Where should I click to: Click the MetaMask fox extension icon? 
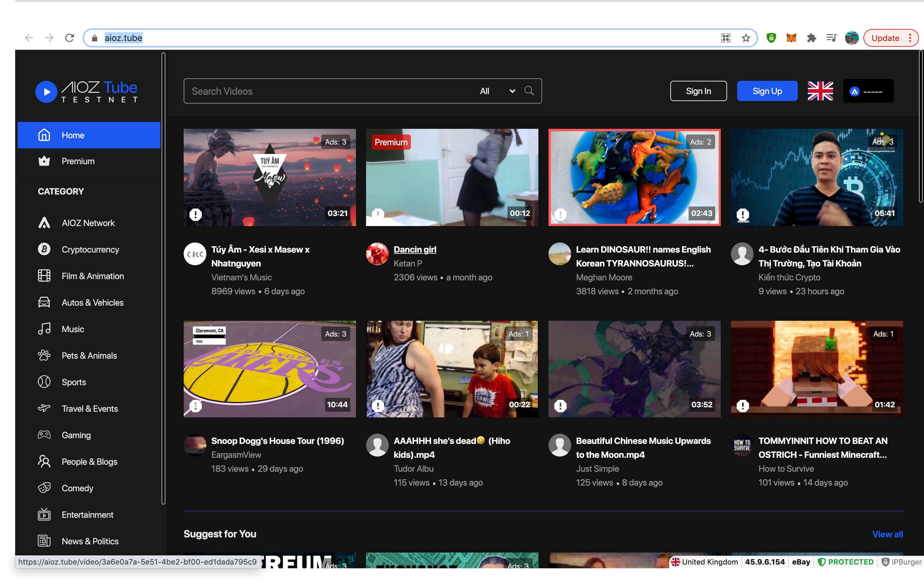tap(791, 38)
